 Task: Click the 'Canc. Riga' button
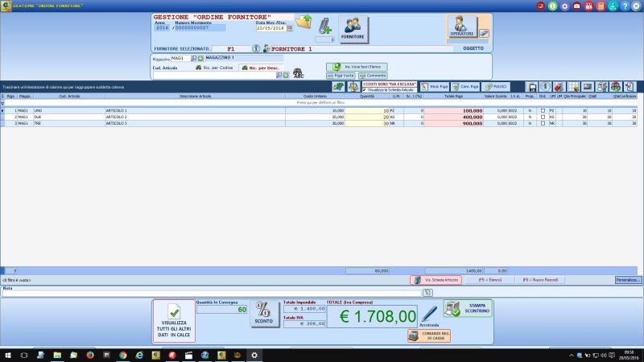pos(465,86)
